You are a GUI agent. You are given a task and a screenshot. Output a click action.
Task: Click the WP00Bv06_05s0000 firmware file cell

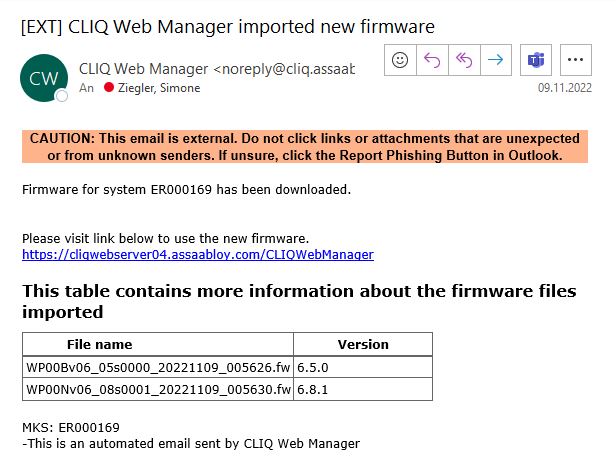pos(158,367)
